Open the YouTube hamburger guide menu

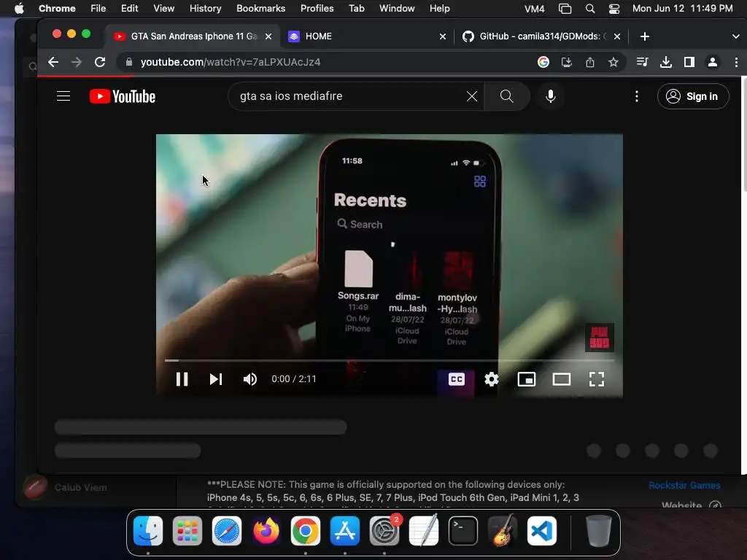click(63, 96)
